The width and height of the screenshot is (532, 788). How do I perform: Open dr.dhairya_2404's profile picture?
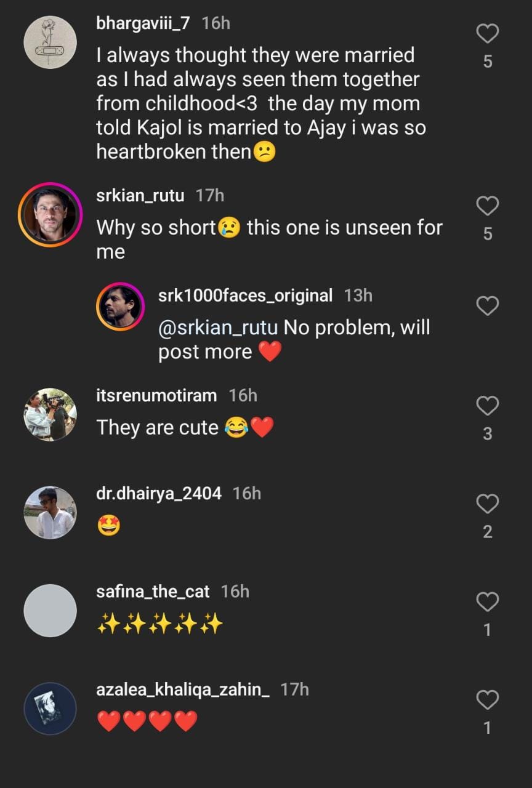coord(50,512)
